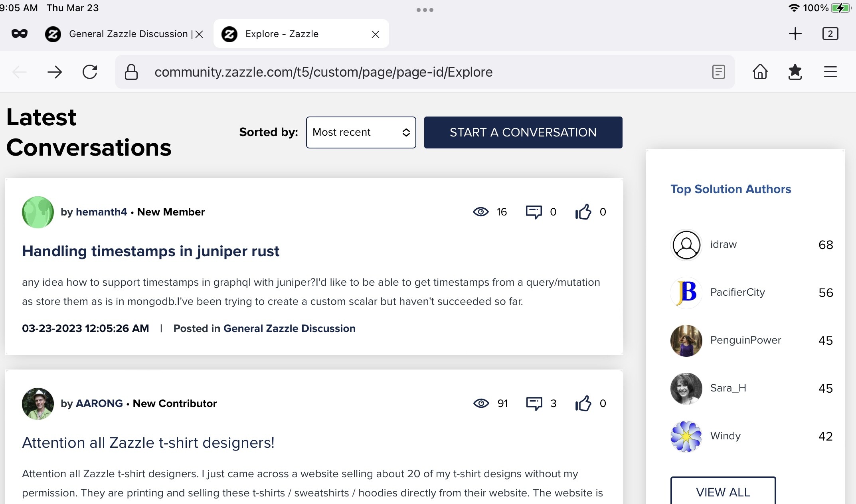Like the hemanth4 post with thumbs-up

coord(583,212)
